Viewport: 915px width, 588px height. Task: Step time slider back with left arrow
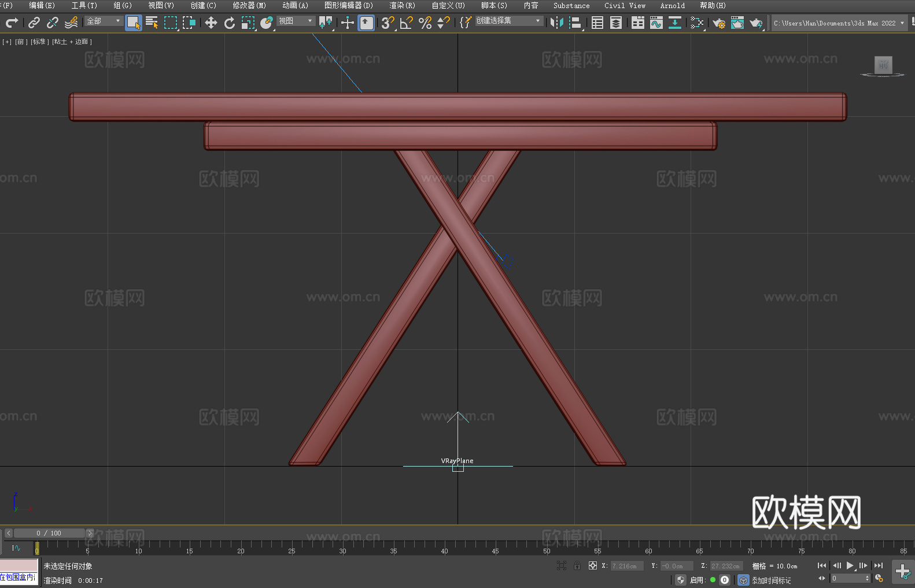8,533
